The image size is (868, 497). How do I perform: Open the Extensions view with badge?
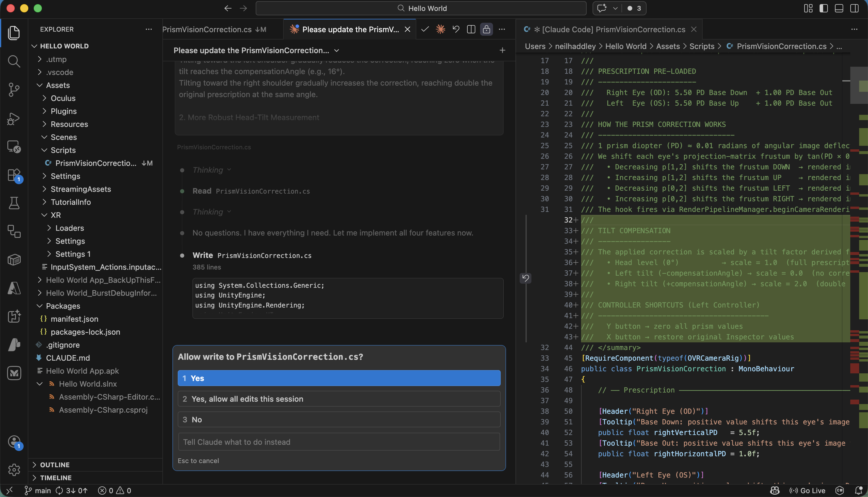click(x=14, y=175)
